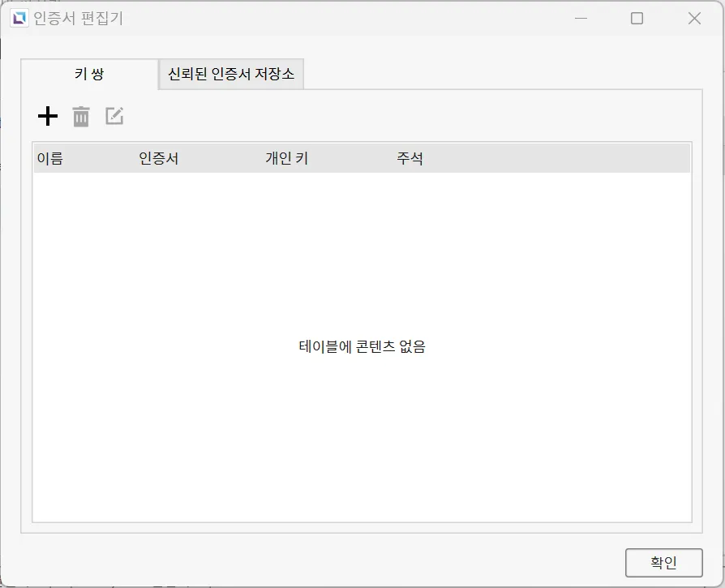
Task: Click the 주석 column header
Action: click(410, 159)
